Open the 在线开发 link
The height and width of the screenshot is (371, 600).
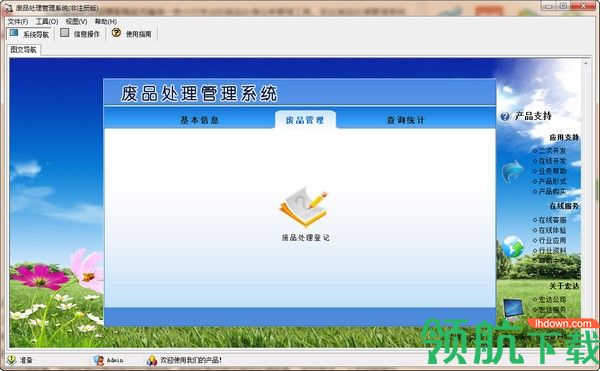pyautogui.click(x=552, y=161)
